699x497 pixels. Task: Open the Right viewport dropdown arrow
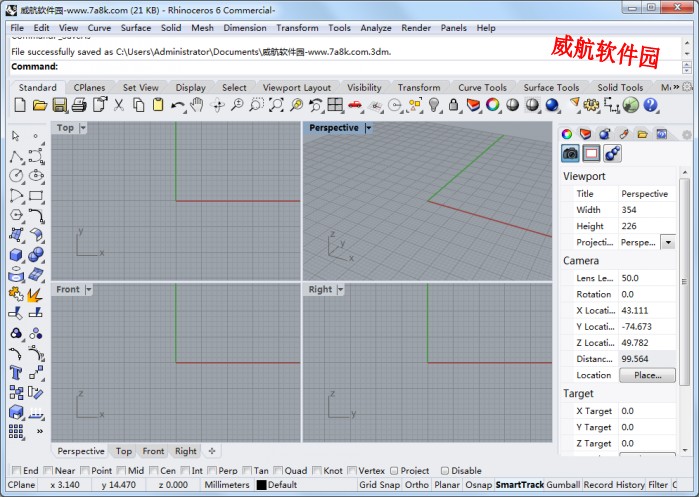[x=341, y=290]
